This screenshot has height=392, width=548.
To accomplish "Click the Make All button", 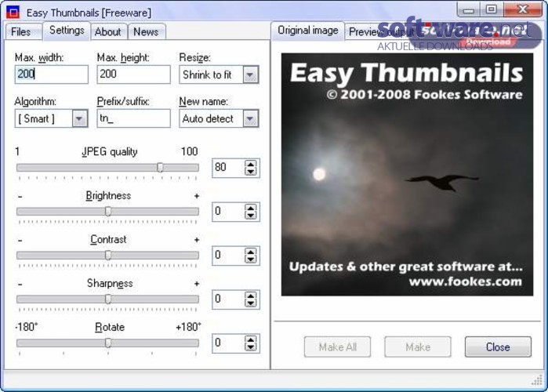I will (x=337, y=347).
